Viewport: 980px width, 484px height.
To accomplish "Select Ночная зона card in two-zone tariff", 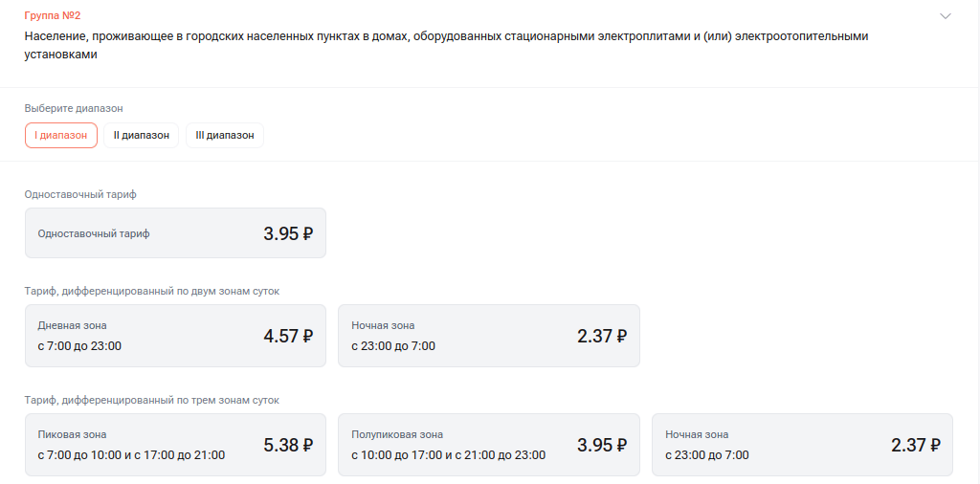I will point(488,336).
